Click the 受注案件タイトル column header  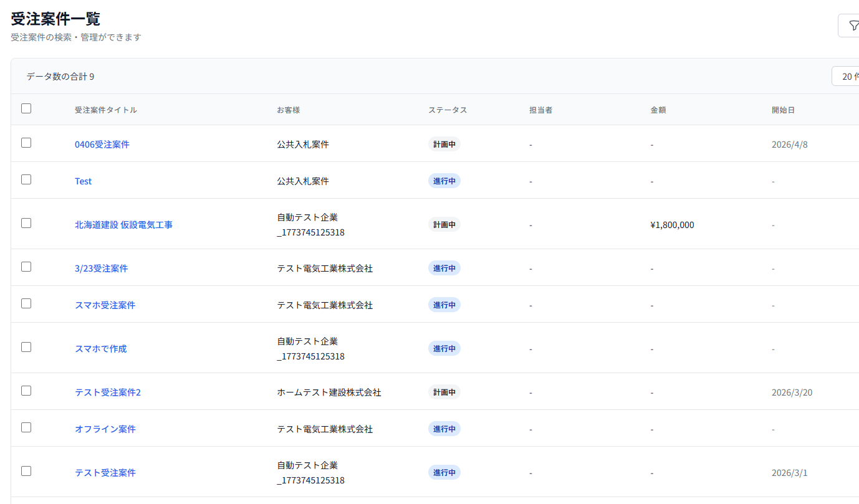[x=106, y=110]
